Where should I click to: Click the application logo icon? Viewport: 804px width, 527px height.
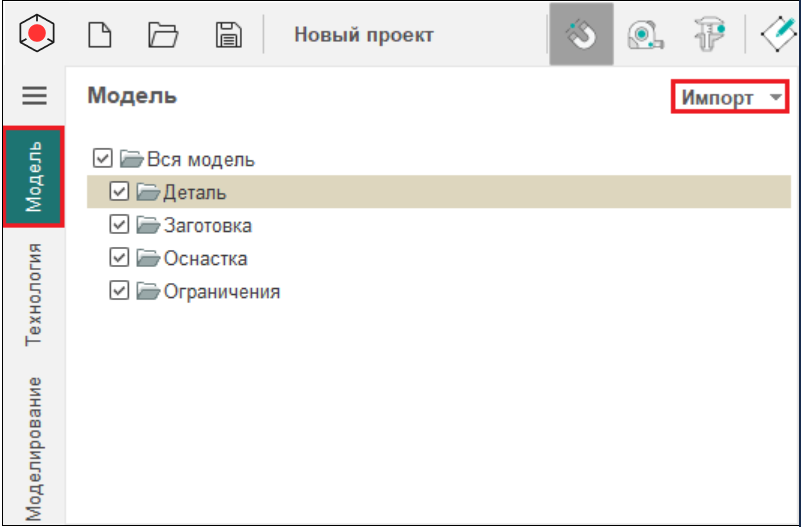37,35
